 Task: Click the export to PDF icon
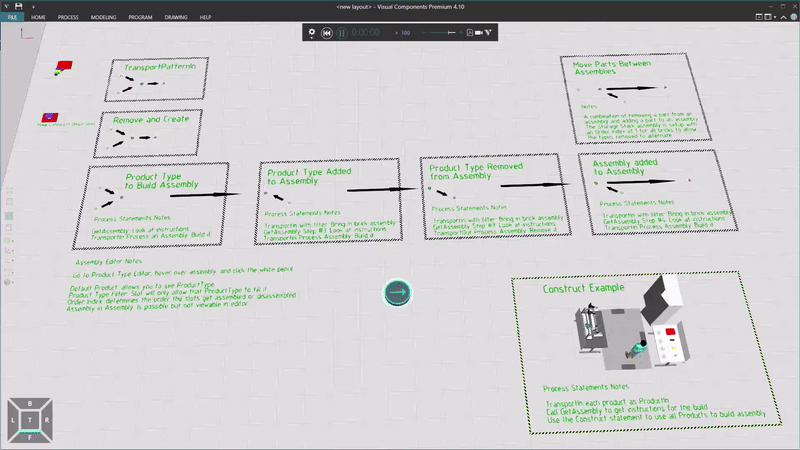click(470, 33)
